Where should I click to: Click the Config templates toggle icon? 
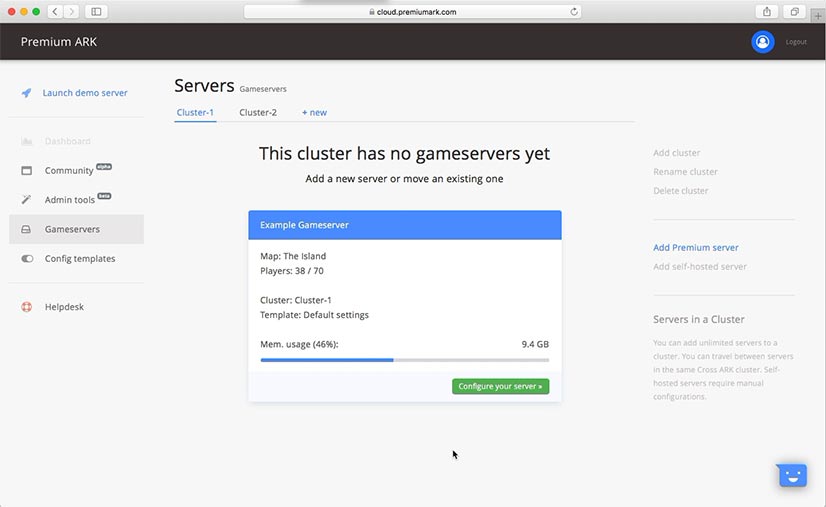click(27, 259)
